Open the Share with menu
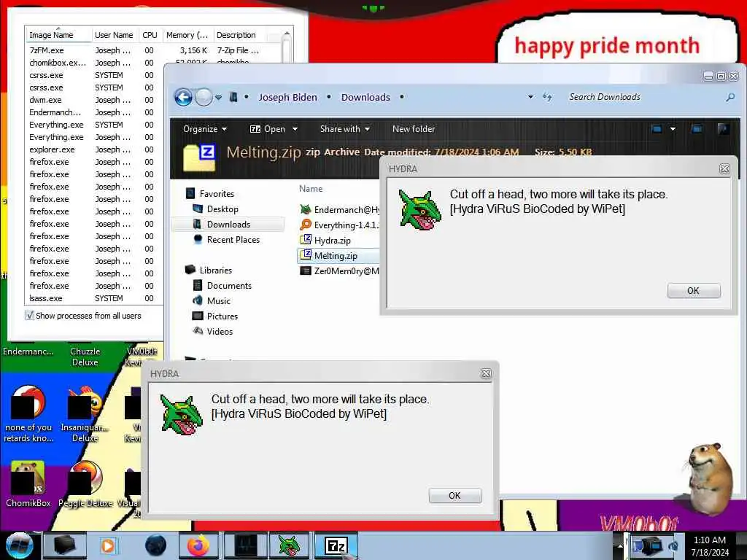Viewport: 747px width, 560px height. [x=345, y=129]
